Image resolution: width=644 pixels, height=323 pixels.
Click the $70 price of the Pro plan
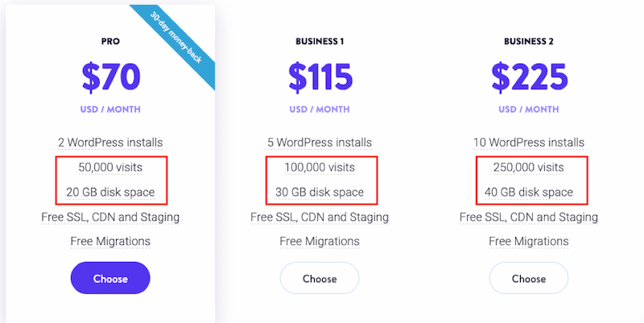click(x=110, y=77)
